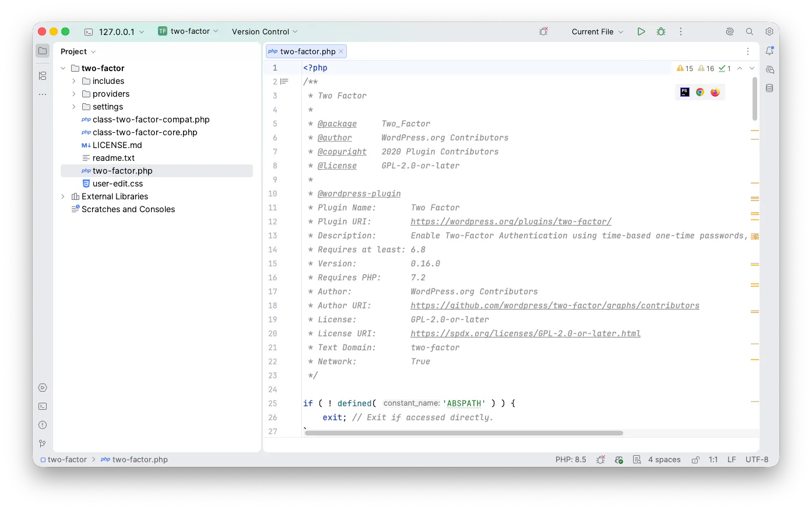
Task: Click the status bar remote sync icon
Action: coord(619,459)
